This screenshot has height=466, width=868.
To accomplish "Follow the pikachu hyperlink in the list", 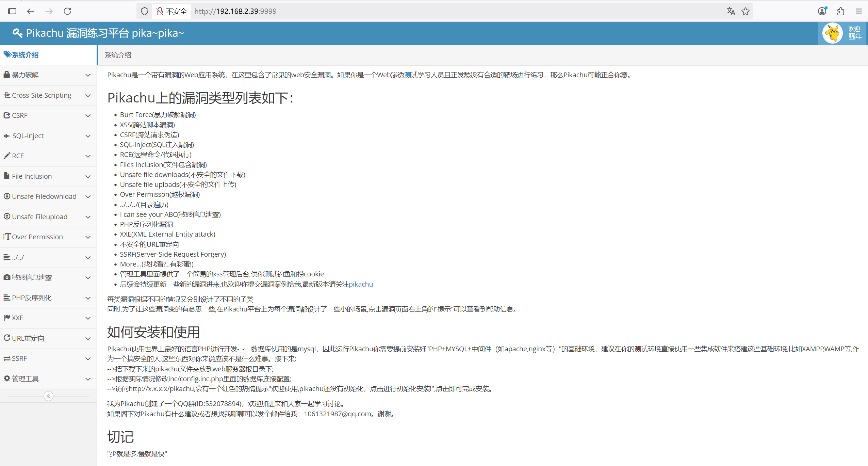I will (361, 284).
